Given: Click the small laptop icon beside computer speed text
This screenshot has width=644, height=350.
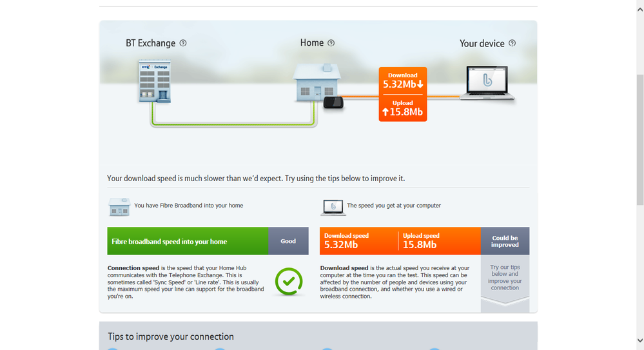Looking at the screenshot, I should (333, 208).
